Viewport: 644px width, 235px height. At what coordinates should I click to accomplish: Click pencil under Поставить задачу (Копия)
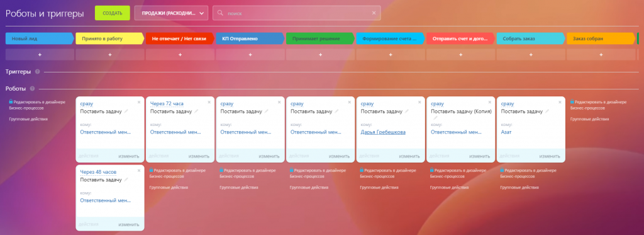coord(435,118)
